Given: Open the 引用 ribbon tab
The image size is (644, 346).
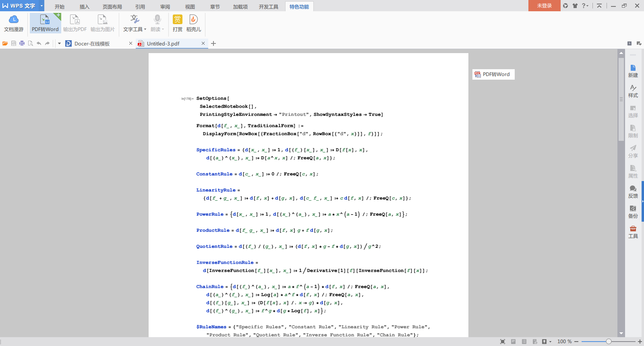Looking at the screenshot, I should tap(140, 6).
